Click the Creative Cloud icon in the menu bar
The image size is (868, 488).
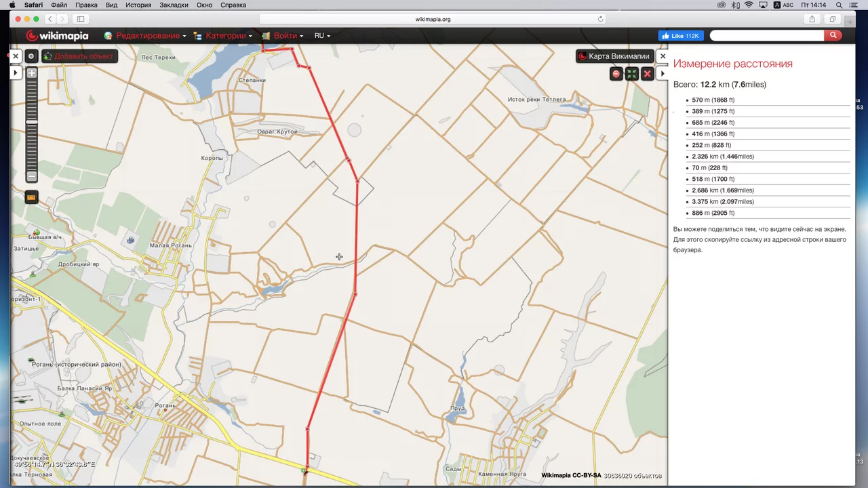(723, 5)
